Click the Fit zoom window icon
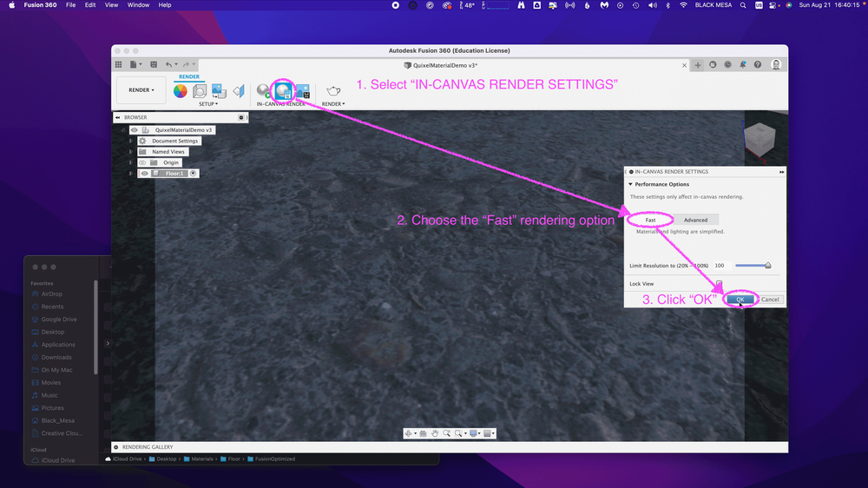The image size is (868, 488). pos(458,433)
